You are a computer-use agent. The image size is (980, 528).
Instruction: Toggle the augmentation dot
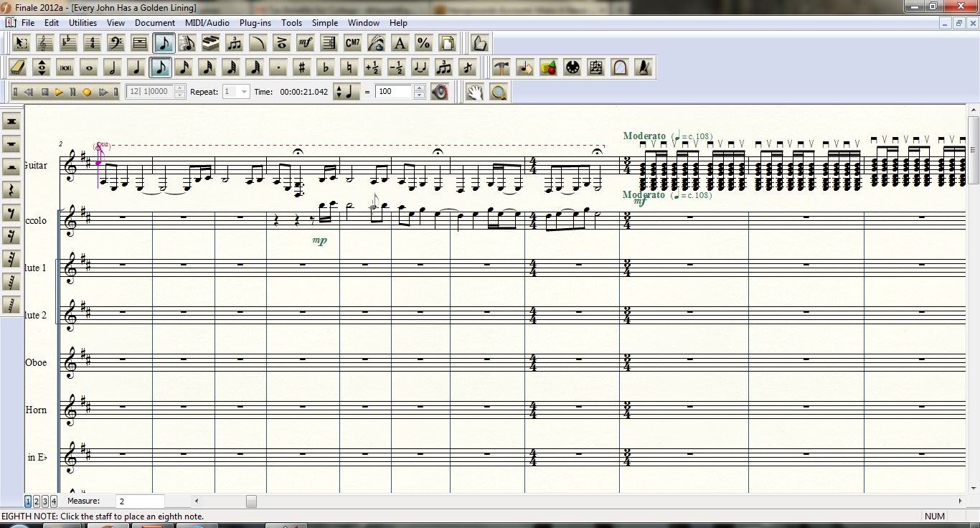pos(278,67)
